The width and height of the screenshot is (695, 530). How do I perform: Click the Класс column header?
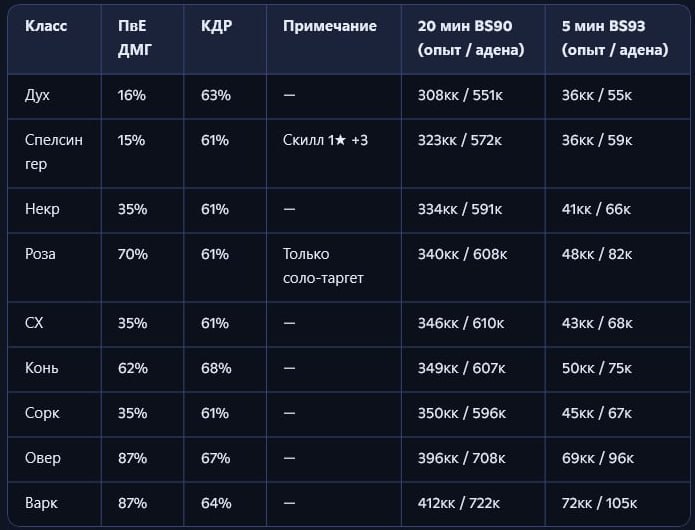tap(46, 26)
